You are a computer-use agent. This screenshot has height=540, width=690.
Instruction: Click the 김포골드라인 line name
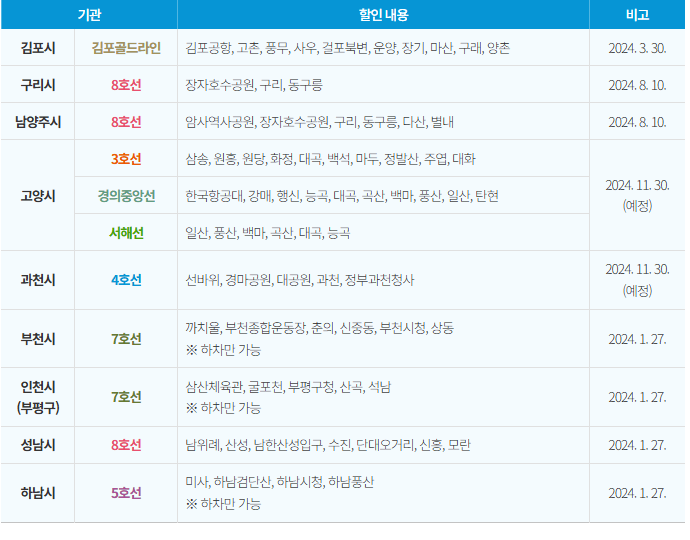(126, 48)
